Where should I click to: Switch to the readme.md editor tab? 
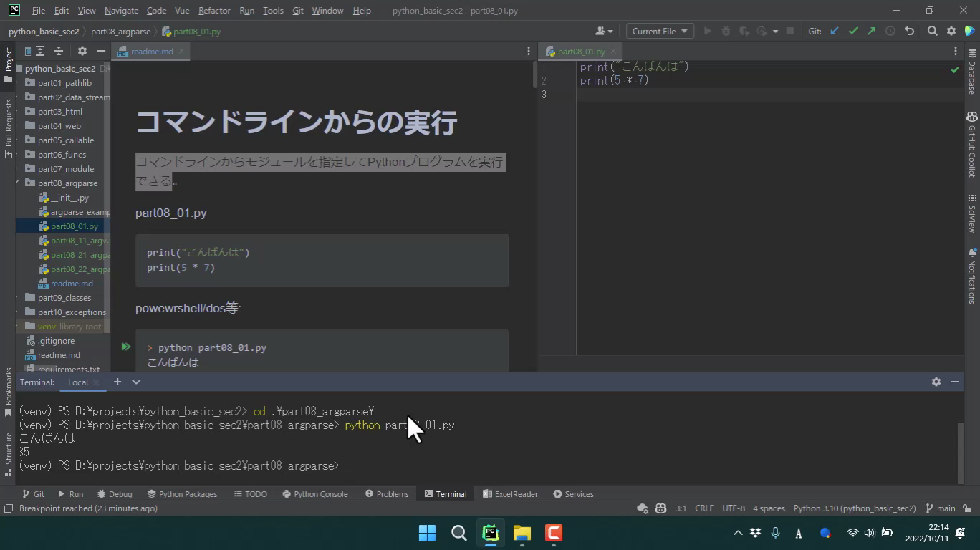point(151,52)
